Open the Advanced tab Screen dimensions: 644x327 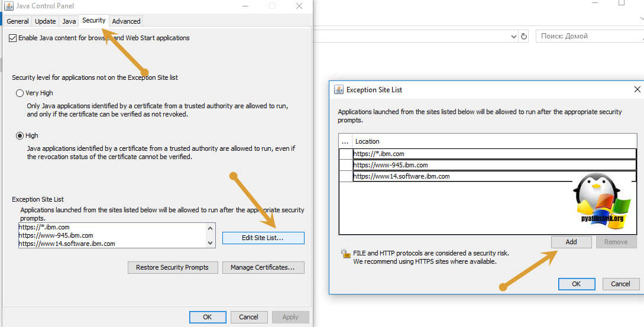[x=126, y=21]
